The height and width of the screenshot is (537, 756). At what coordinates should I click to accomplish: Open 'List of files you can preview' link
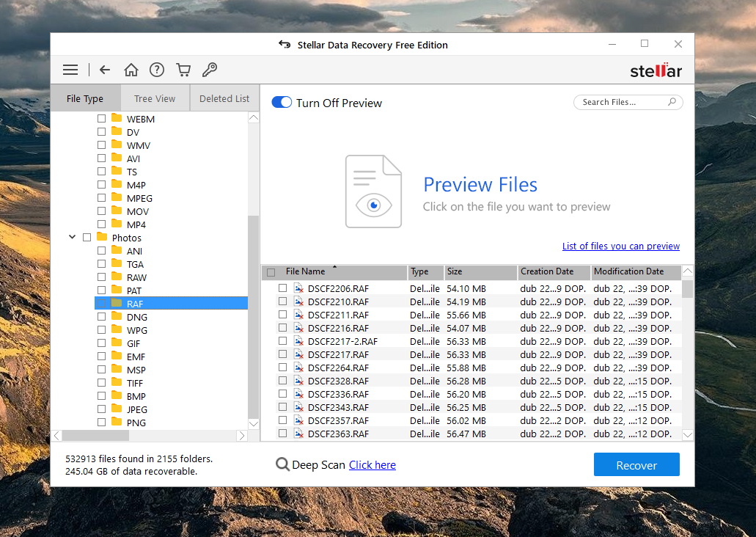click(x=620, y=246)
